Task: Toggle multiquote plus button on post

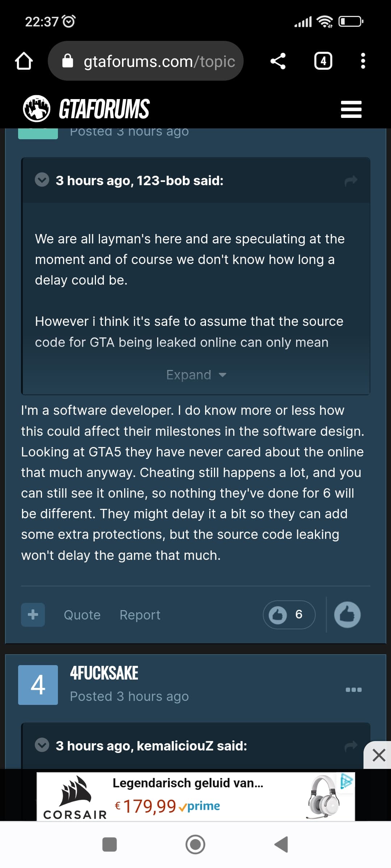Action: [33, 614]
